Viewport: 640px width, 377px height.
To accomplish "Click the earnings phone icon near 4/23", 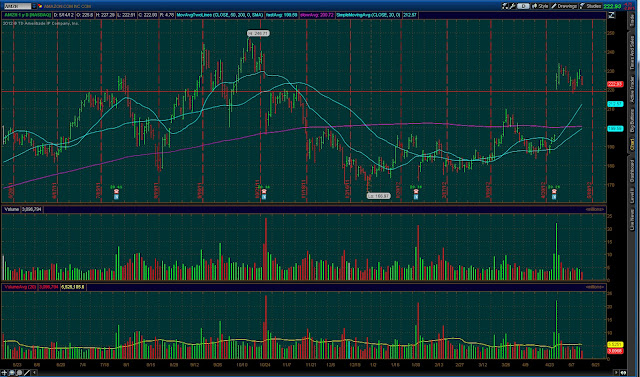I will tap(554, 192).
